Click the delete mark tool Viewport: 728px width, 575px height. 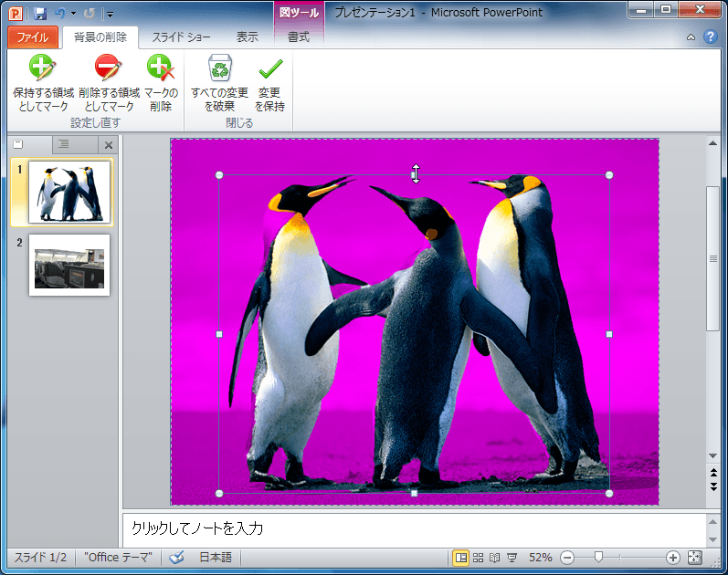pyautogui.click(x=161, y=84)
